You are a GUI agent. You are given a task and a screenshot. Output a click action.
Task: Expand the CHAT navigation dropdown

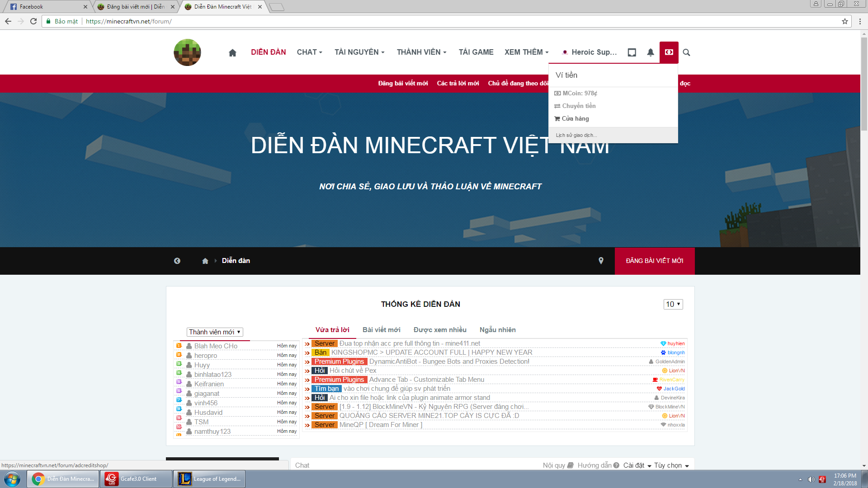(309, 52)
